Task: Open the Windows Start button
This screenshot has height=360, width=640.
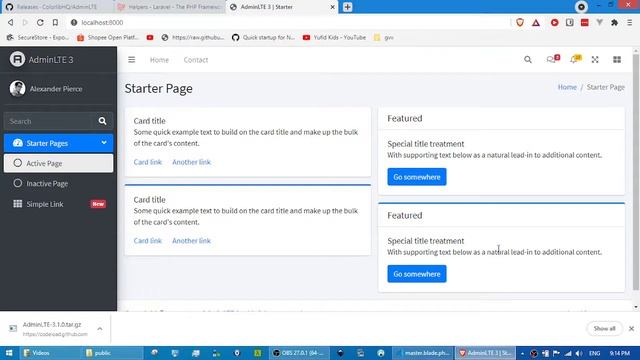Action: [x=9, y=353]
